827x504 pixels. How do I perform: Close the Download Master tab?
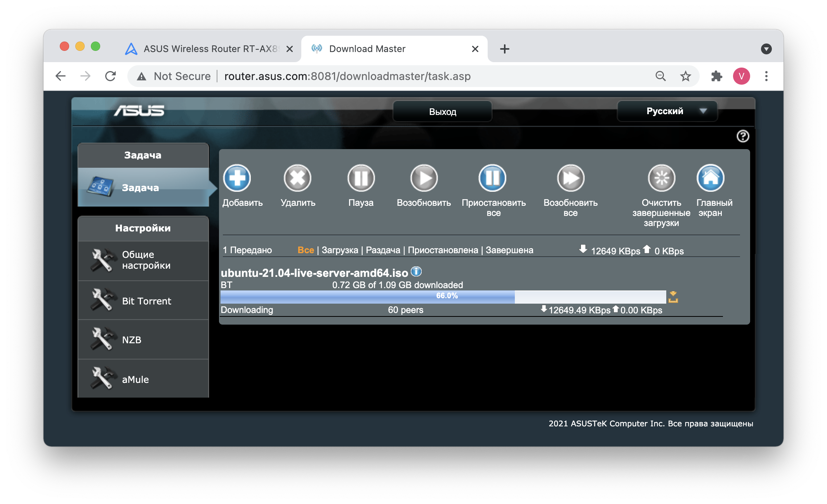[475, 49]
